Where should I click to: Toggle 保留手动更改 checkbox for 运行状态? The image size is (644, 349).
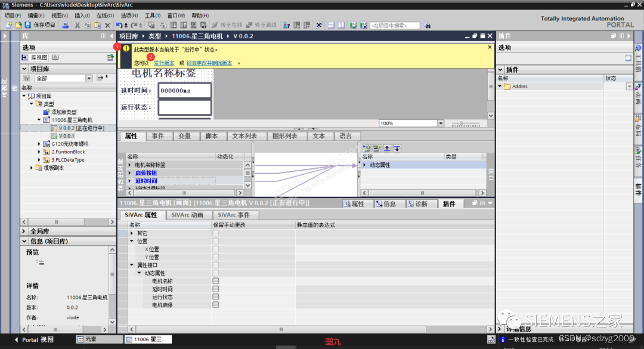pos(216,297)
